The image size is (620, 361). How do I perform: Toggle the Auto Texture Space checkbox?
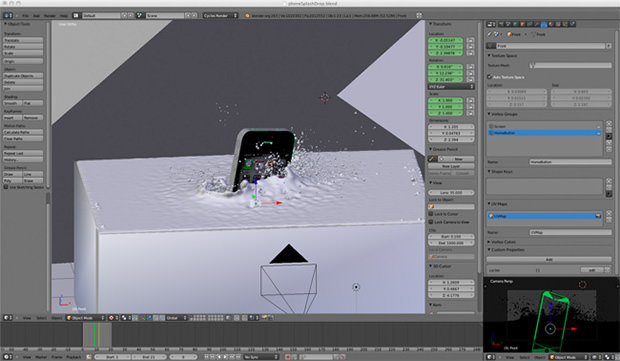[490, 77]
